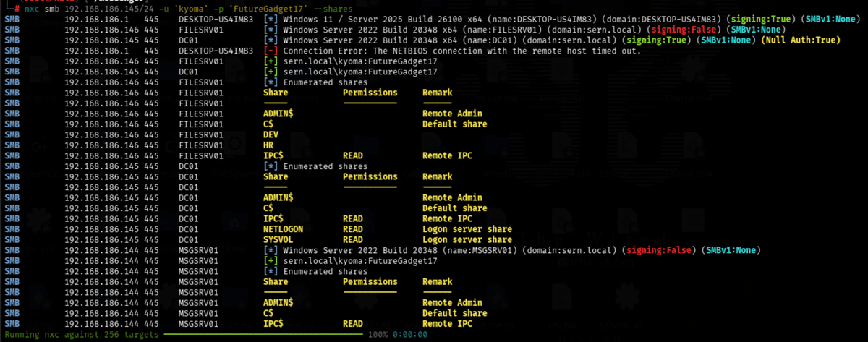Click 'sern.local\kyoma:FutureGadget17' in the MSGSRV01 row
The height and width of the screenshot is (342, 868).
(x=360, y=260)
